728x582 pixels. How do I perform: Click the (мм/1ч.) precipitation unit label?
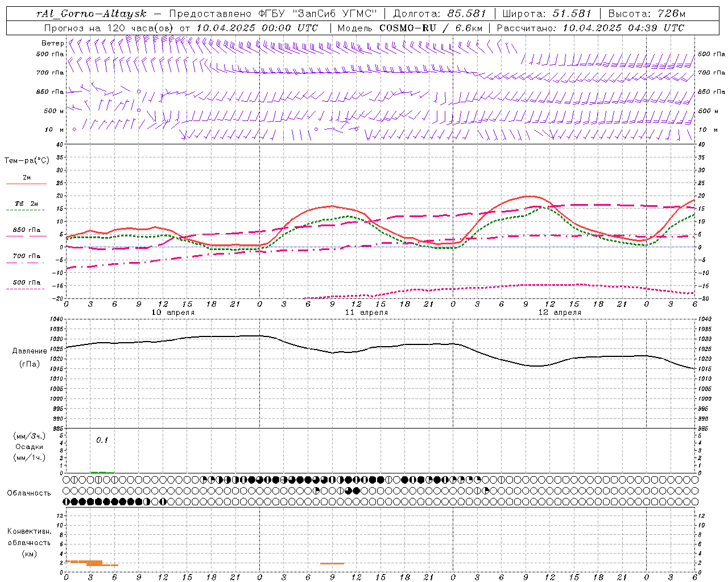click(29, 458)
